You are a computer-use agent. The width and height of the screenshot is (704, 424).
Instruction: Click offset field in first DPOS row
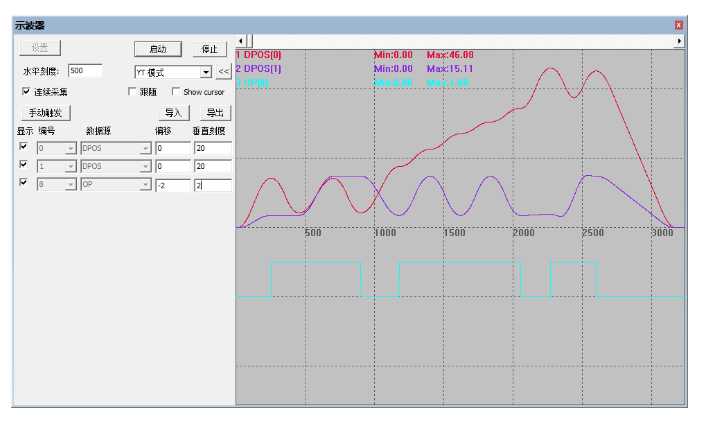[x=173, y=148]
